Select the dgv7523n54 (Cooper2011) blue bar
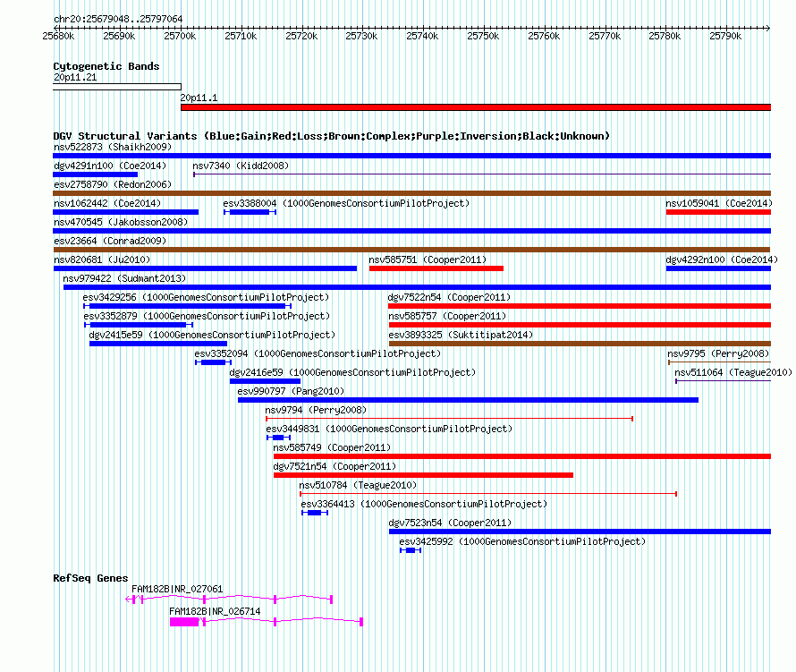This screenshot has height=672, width=796. tap(580, 532)
